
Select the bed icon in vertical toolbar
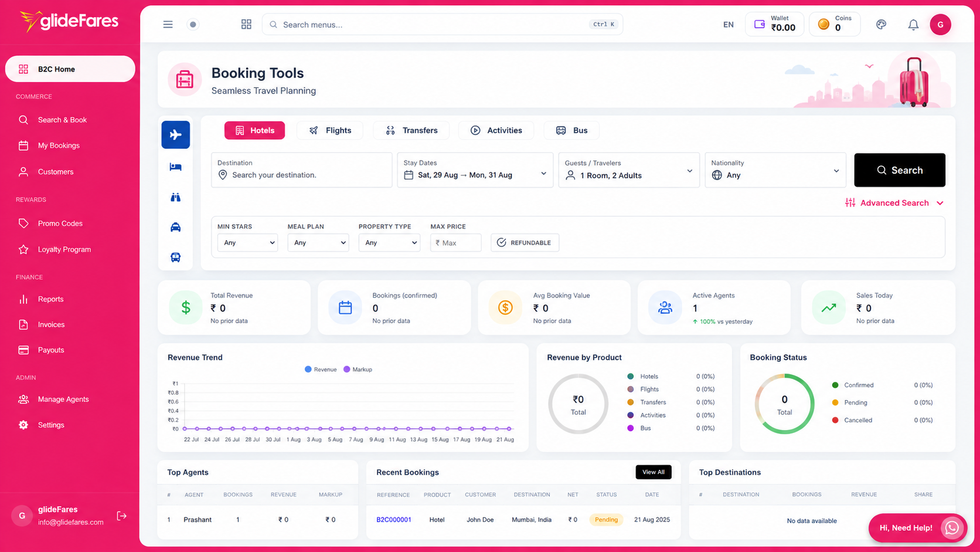tap(176, 167)
